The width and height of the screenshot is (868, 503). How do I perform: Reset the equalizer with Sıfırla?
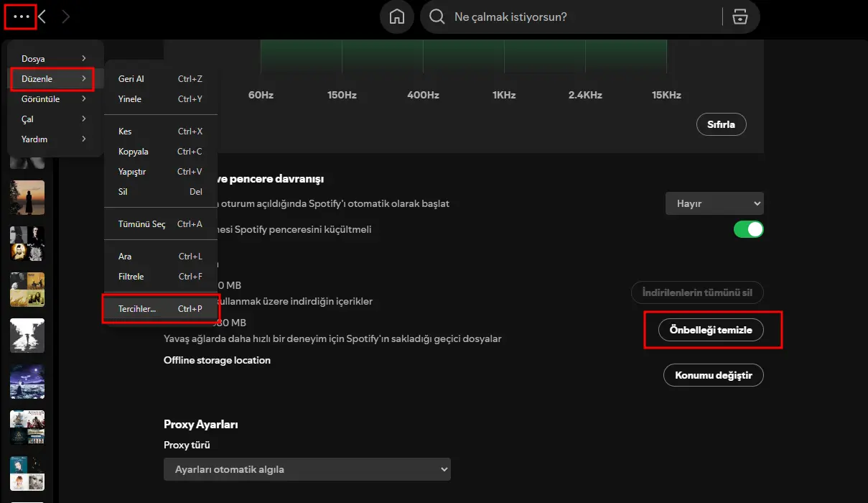[x=722, y=124]
